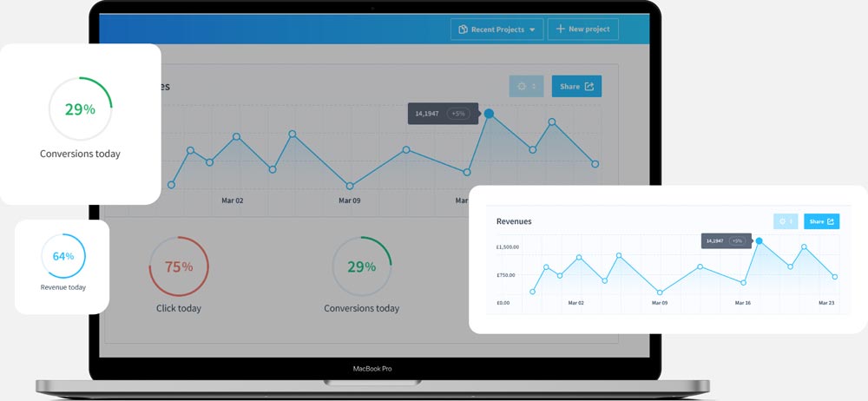Open the gear settings on laptop chart

[x=522, y=87]
